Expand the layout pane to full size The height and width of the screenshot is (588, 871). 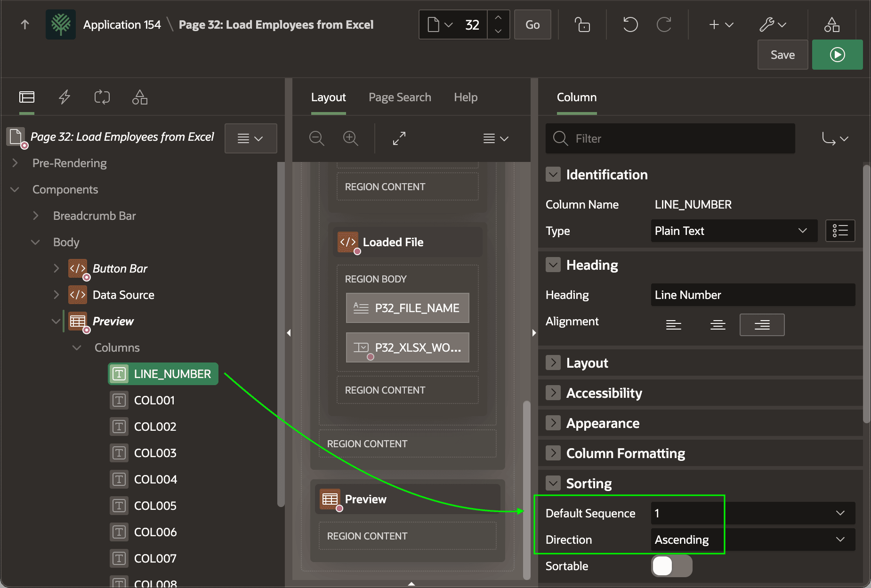click(x=399, y=138)
